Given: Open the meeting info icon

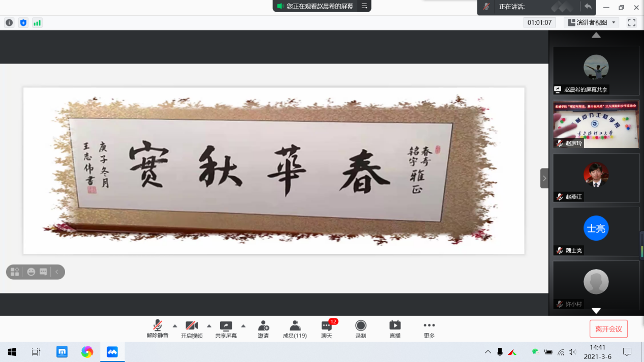Looking at the screenshot, I should pos(9,22).
